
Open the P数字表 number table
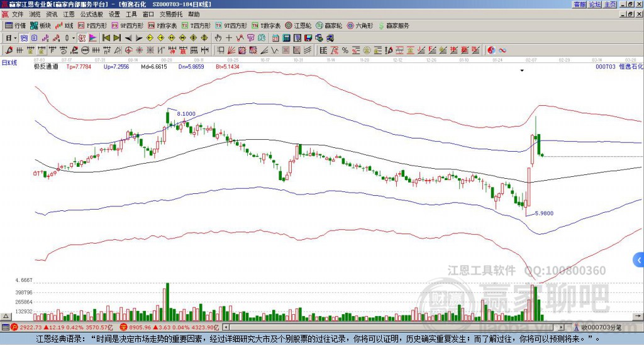[163, 25]
